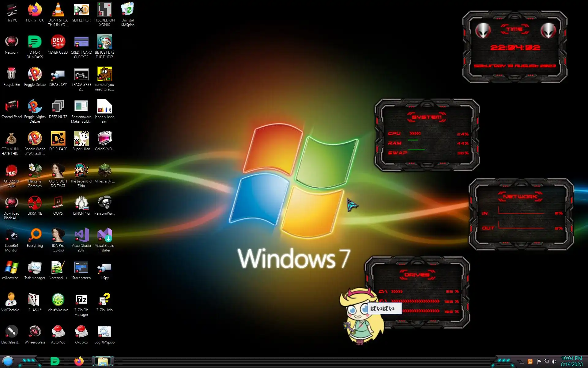This screenshot has height=368, width=588.
Task: Select the Everything search shortcut
Action: [35, 235]
